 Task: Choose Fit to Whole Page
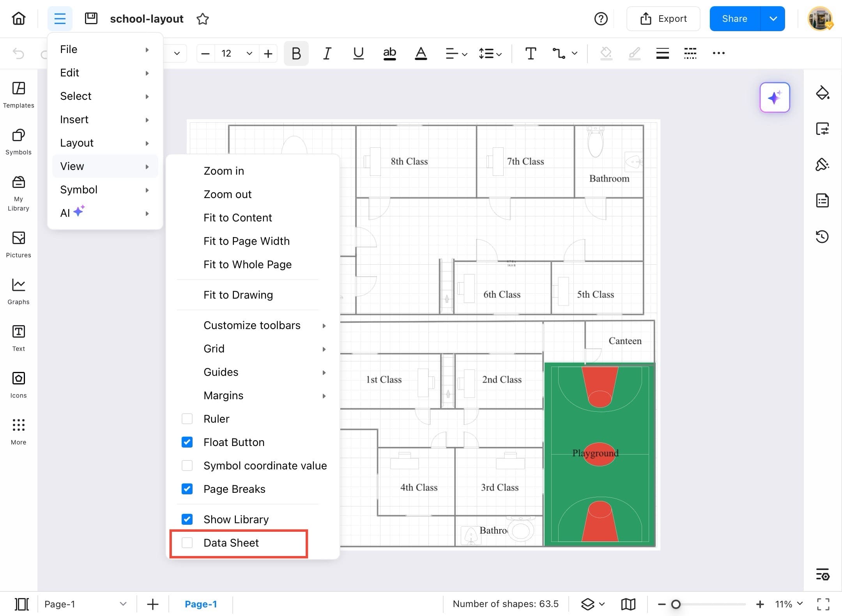point(248,264)
